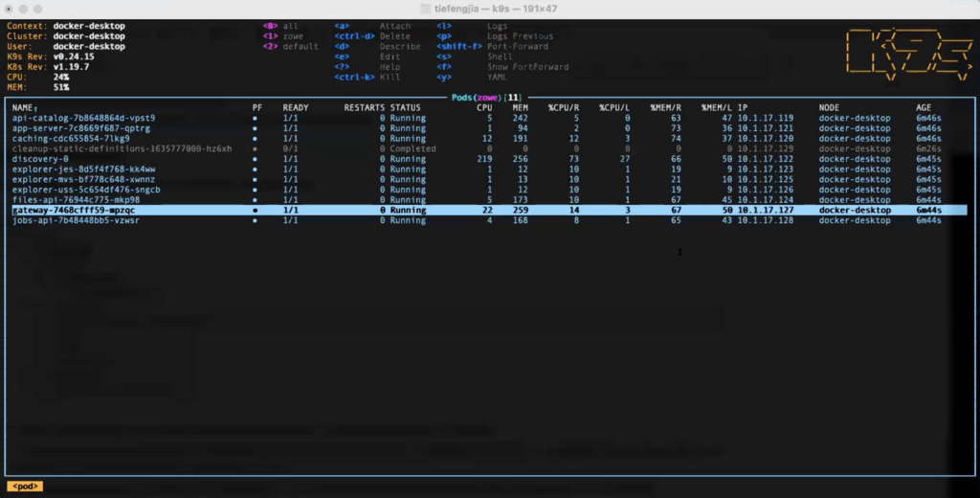Select pod explorer-jes-8d5f4f768-kk4ww
This screenshot has width=980, height=498.
point(84,169)
